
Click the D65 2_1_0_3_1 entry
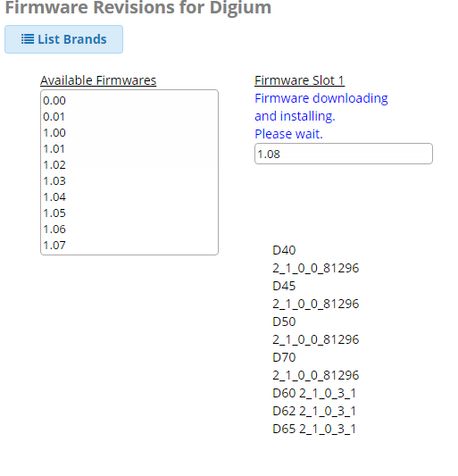[x=314, y=430]
